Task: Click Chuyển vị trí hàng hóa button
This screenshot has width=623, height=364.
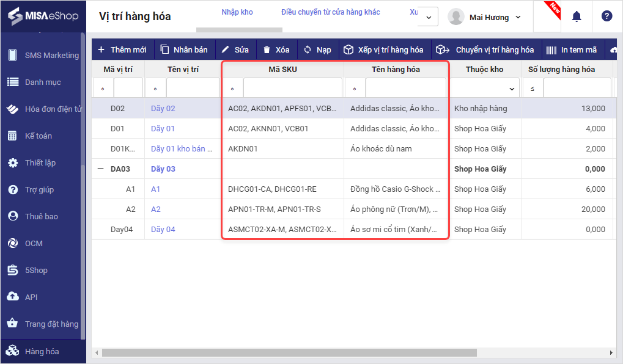Action: (x=485, y=49)
